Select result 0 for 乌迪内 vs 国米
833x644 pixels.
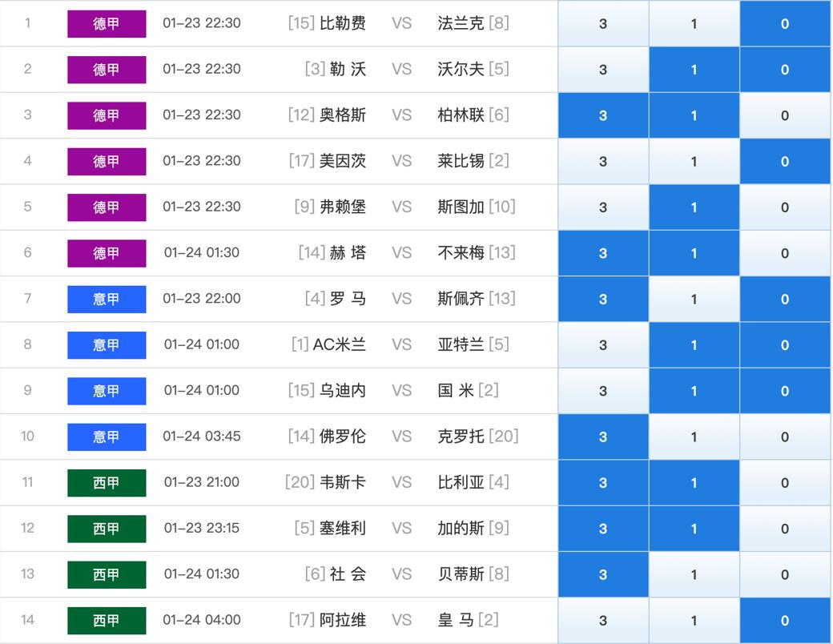785,391
